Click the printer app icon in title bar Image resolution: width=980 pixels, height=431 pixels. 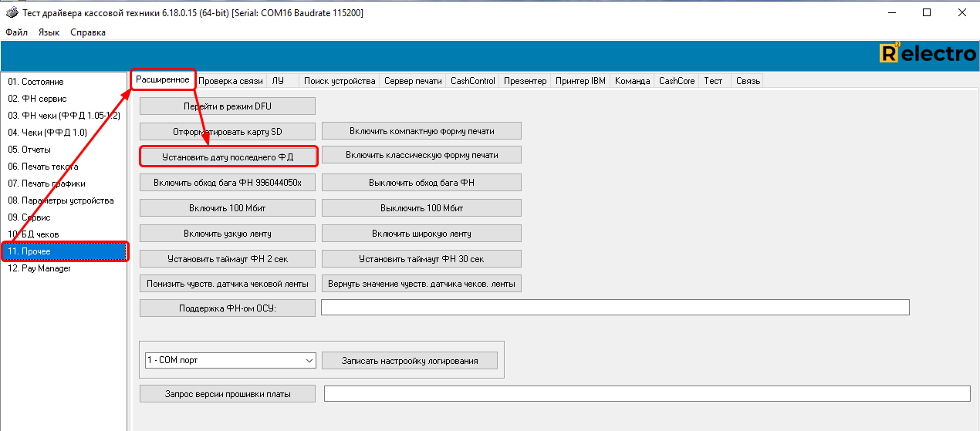[12, 13]
